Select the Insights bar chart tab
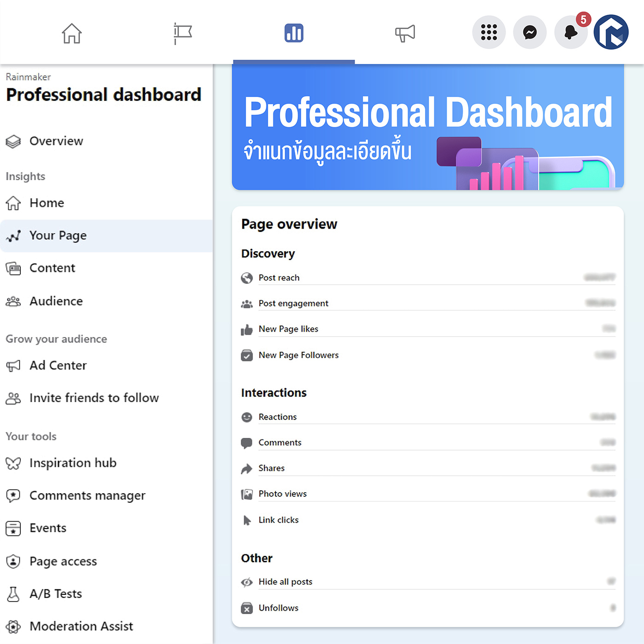This screenshot has width=644, height=644. click(293, 33)
